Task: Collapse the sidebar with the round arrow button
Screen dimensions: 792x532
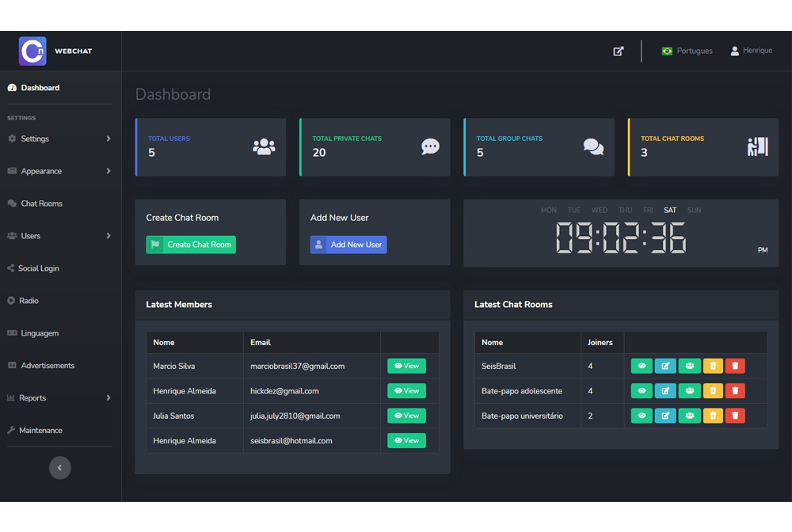Action: click(x=60, y=468)
